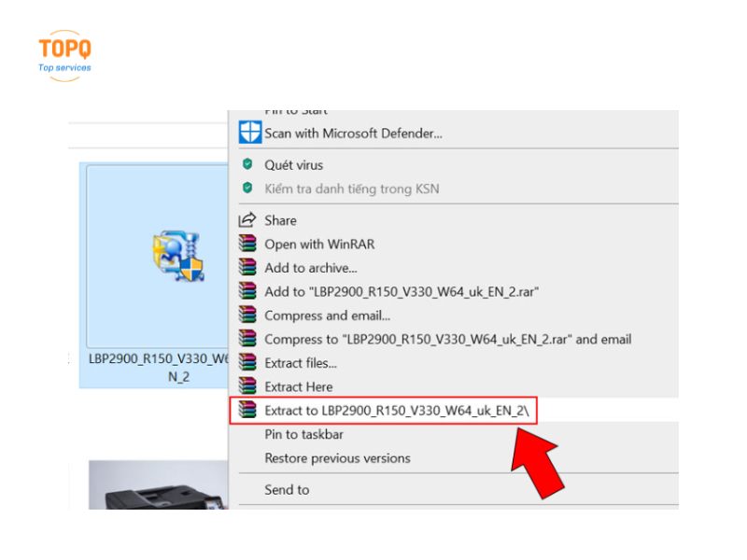
Task: Click the Microsoft Defender shield icon
Action: pos(249,132)
